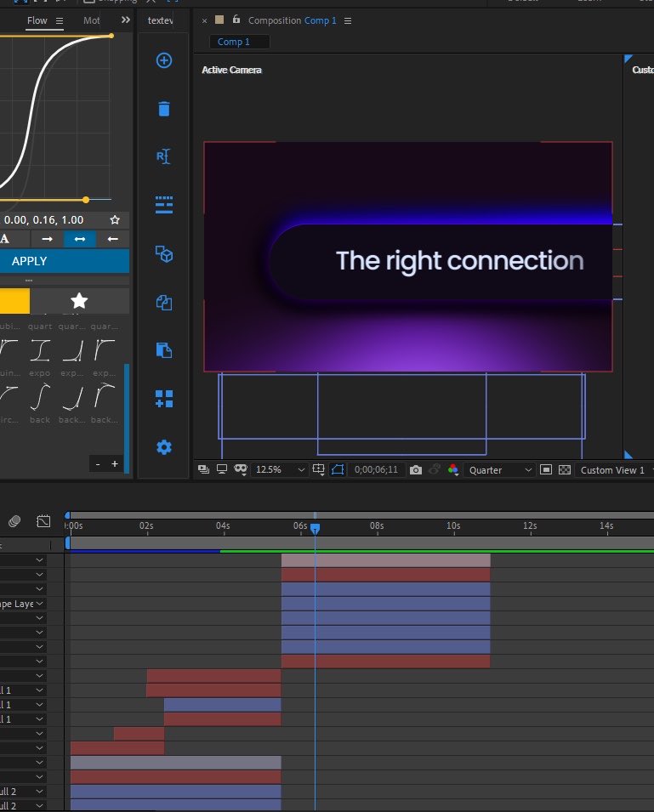Open the white star favorites tab

79,301
